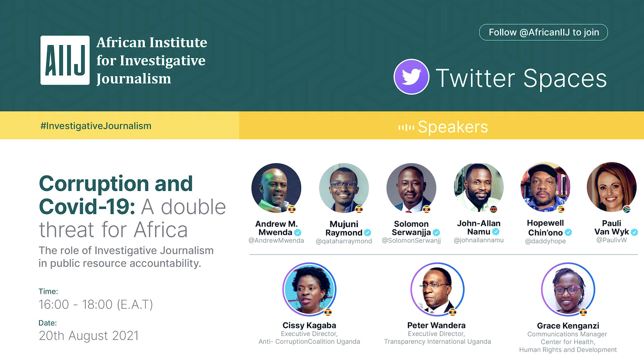Click verified badge next to Mujuni Raymond

[x=368, y=233]
